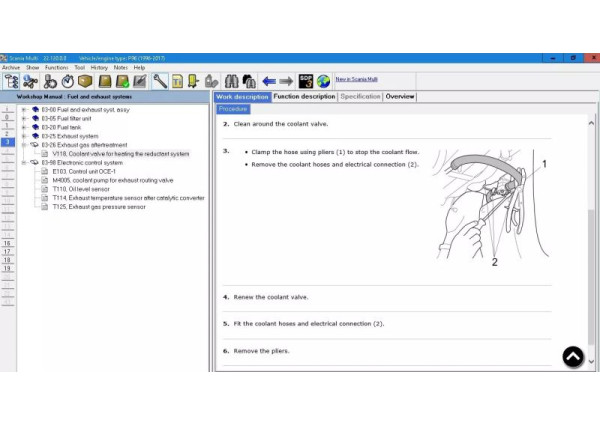Click the SDP3 icon in toolbar
Screen dimensions: 600x426
coord(306,81)
